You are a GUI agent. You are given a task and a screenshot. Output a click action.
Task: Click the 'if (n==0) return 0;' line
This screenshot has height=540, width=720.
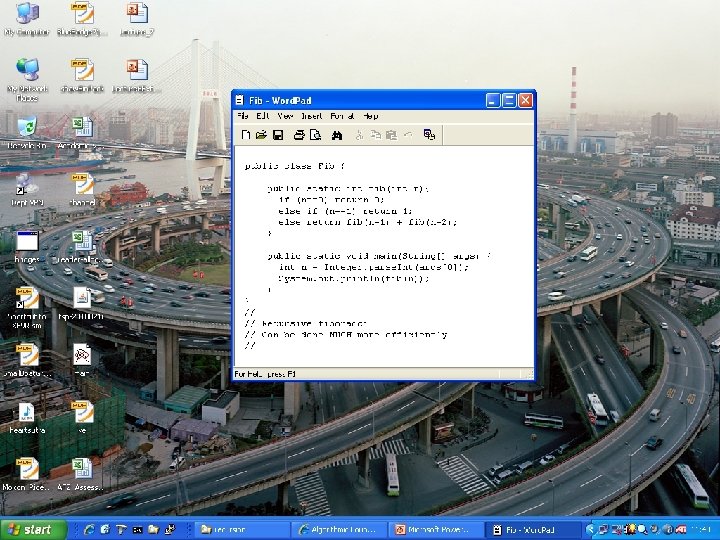331,200
